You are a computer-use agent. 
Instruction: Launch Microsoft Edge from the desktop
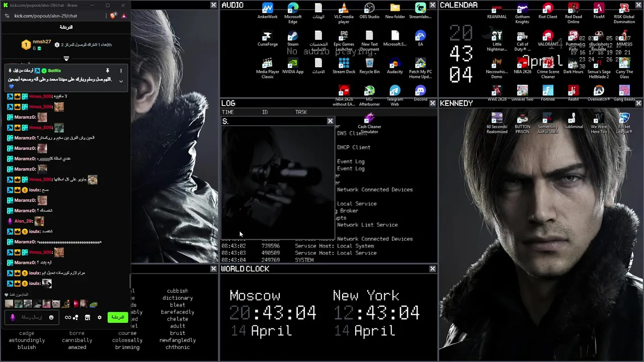pyautogui.click(x=293, y=13)
